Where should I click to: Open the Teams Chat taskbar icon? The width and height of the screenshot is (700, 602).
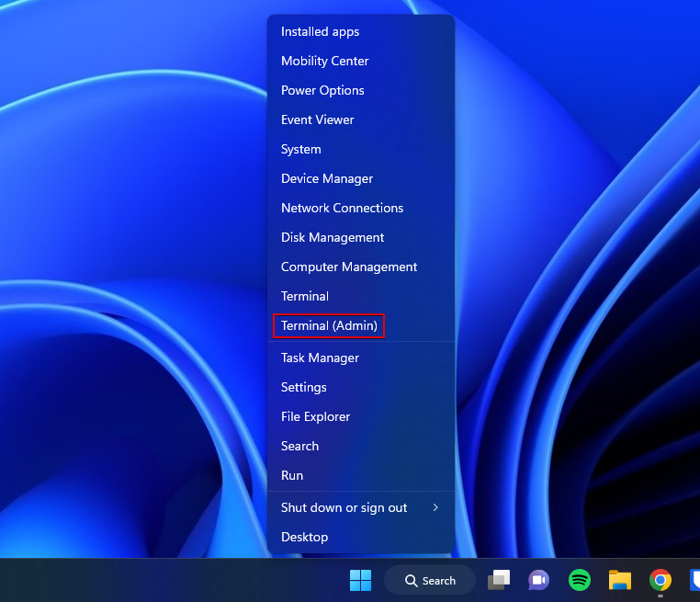[539, 581]
